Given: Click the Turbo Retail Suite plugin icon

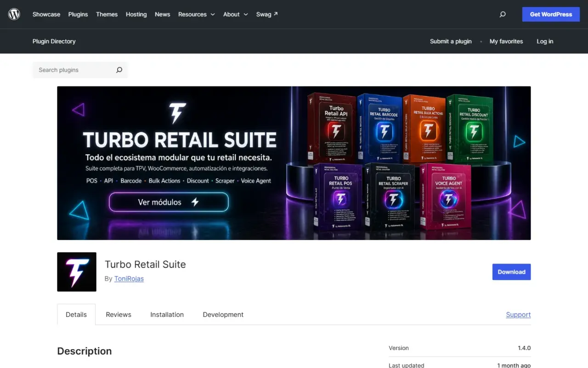Looking at the screenshot, I should click(77, 272).
